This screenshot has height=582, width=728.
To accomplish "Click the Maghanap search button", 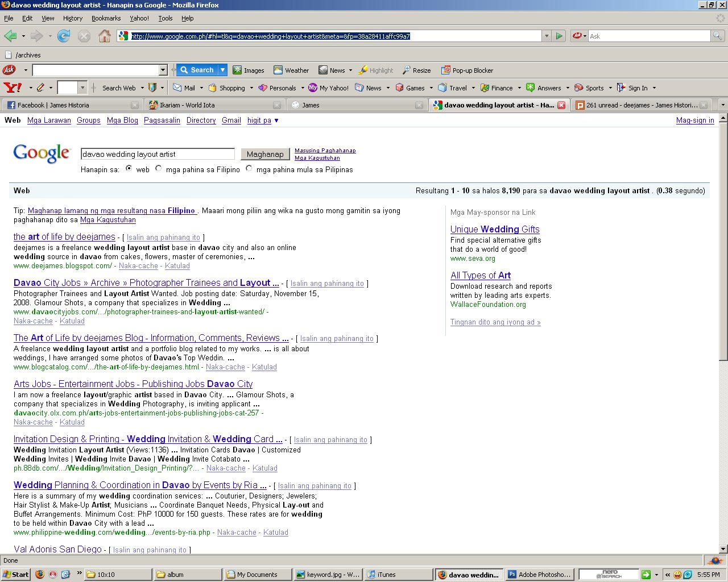I will [265, 154].
